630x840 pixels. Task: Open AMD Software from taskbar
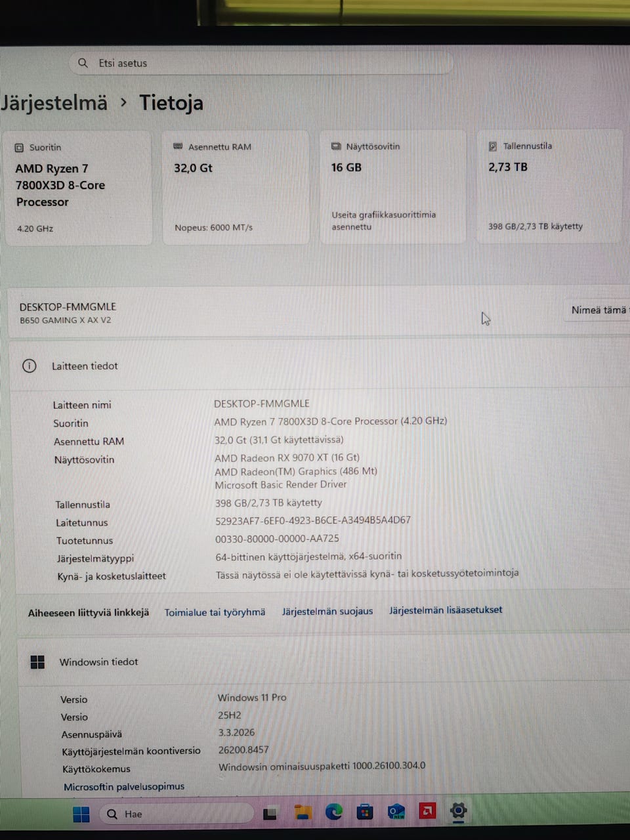click(x=427, y=811)
